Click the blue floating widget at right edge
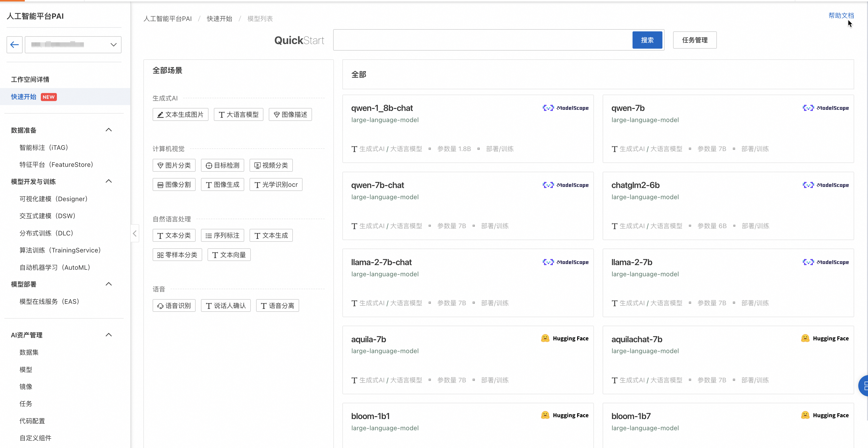This screenshot has height=448, width=868. click(x=864, y=385)
